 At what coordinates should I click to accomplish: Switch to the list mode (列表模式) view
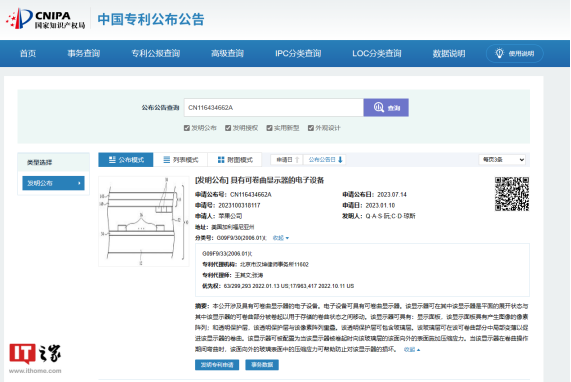click(x=181, y=160)
